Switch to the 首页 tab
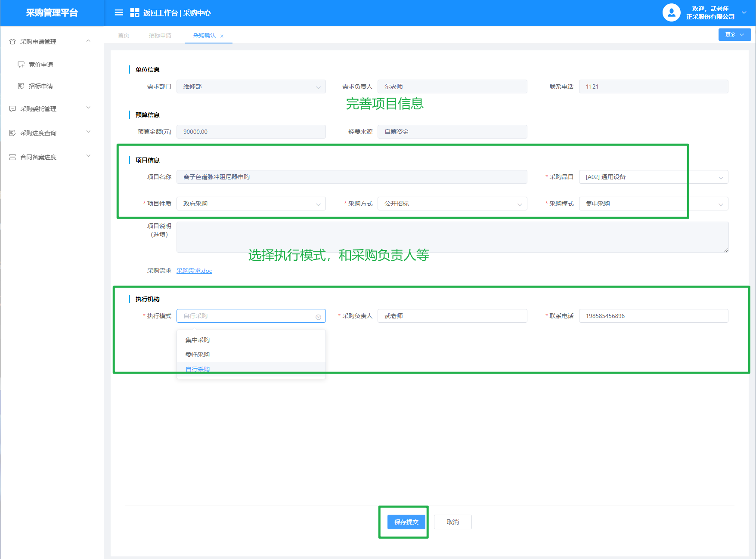 pos(124,35)
